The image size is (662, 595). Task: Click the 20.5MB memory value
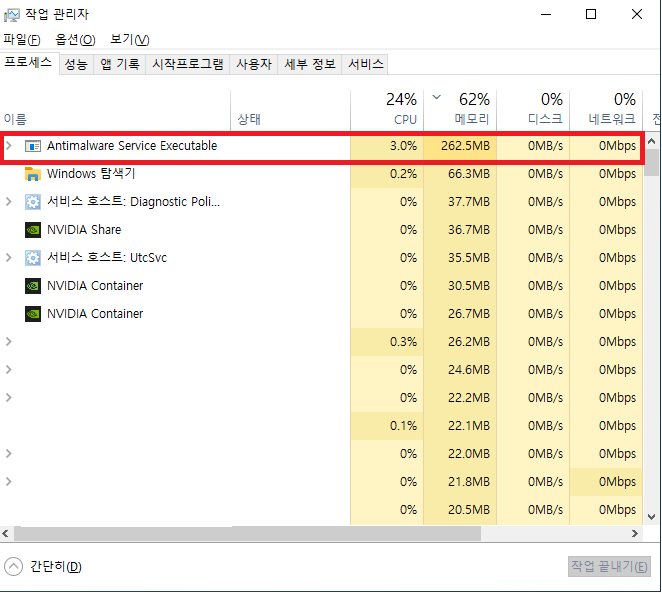[x=469, y=510]
